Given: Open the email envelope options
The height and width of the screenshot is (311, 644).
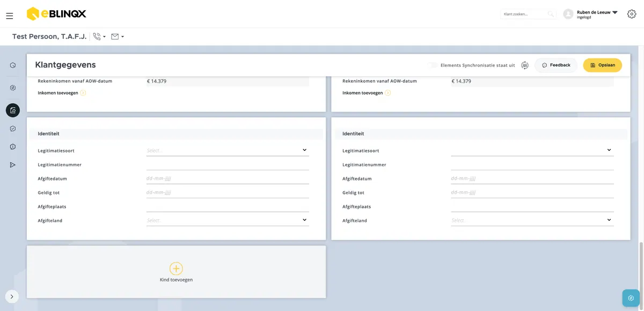Looking at the screenshot, I should pyautogui.click(x=118, y=37).
